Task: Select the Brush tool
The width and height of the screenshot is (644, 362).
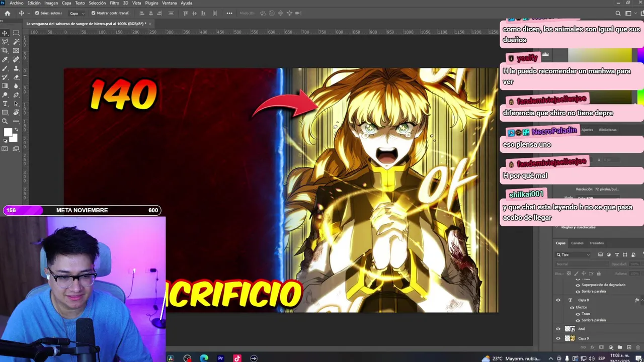Action: coord(5,68)
